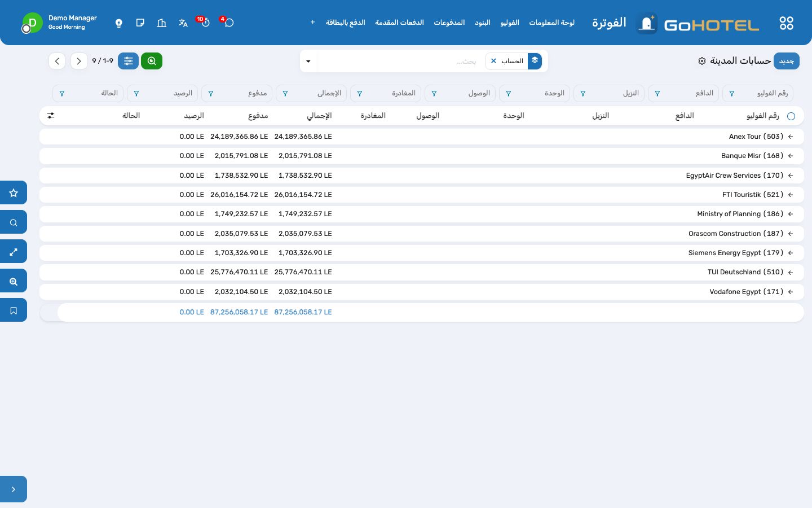812x508 pixels.
Task: Click the green zoom search view button
Action: [152, 61]
